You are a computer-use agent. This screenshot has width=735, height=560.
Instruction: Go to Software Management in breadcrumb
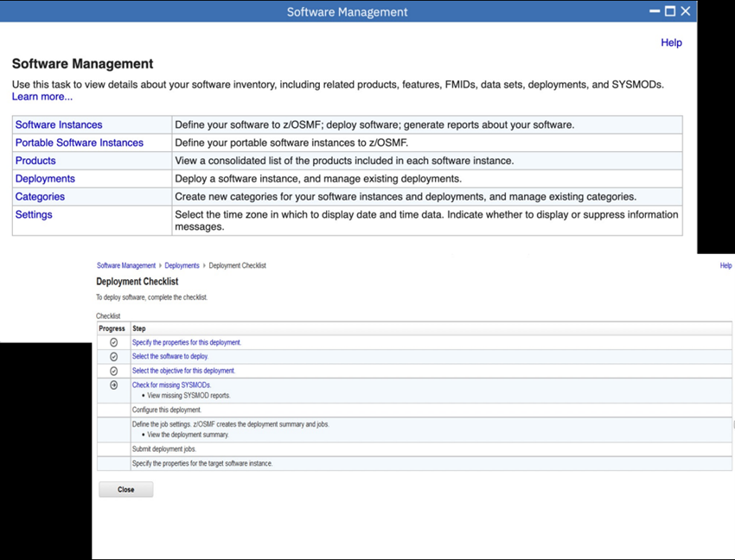tap(126, 265)
